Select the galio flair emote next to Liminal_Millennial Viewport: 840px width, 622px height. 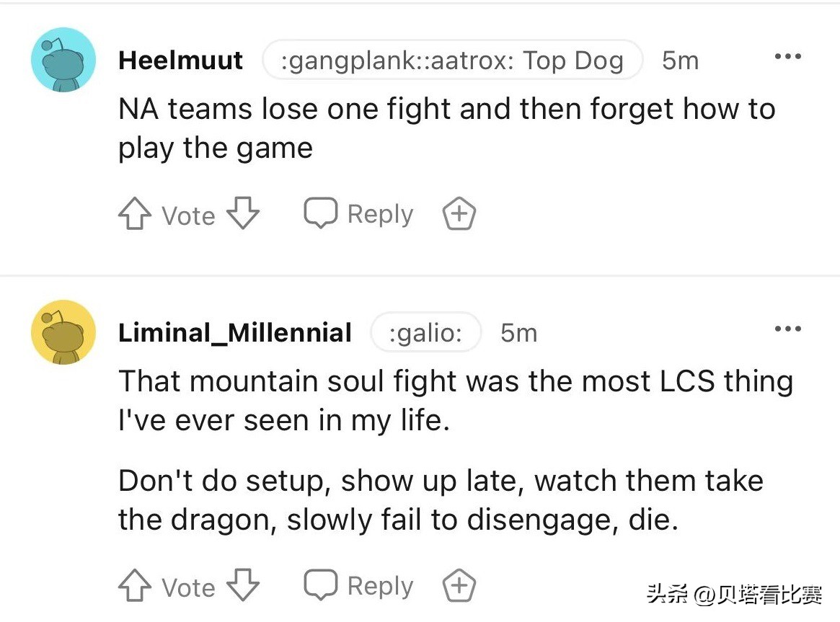pyautogui.click(x=426, y=332)
